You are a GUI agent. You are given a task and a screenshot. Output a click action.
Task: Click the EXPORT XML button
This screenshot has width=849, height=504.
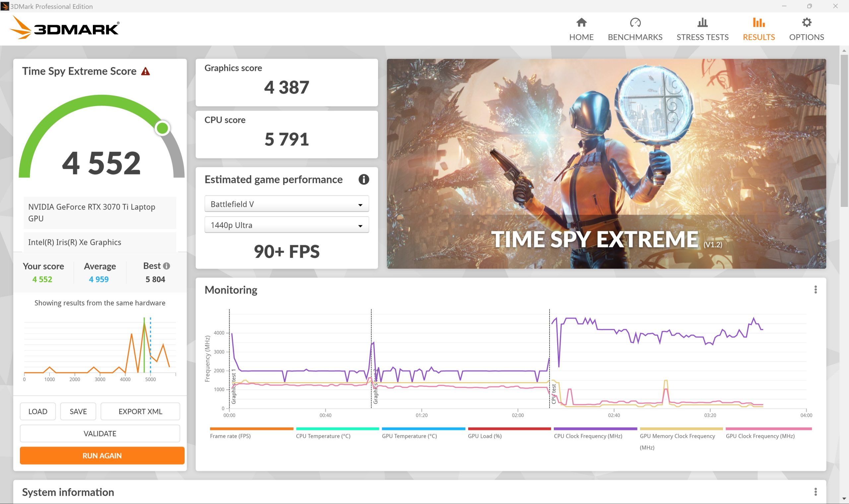pyautogui.click(x=140, y=411)
